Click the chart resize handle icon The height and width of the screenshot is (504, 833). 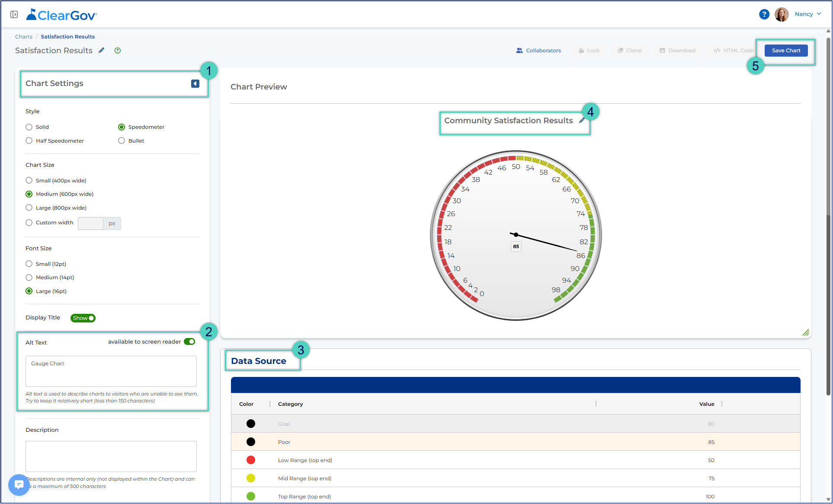(x=805, y=332)
